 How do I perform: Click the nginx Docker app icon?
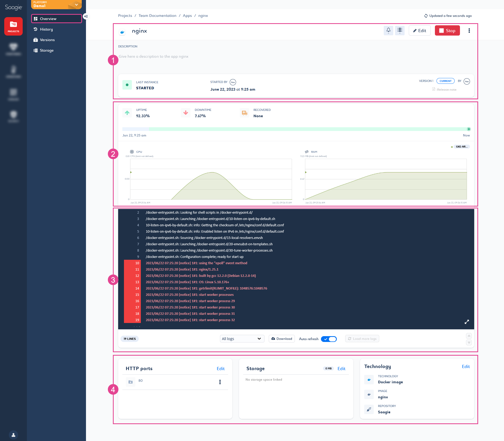(x=122, y=32)
